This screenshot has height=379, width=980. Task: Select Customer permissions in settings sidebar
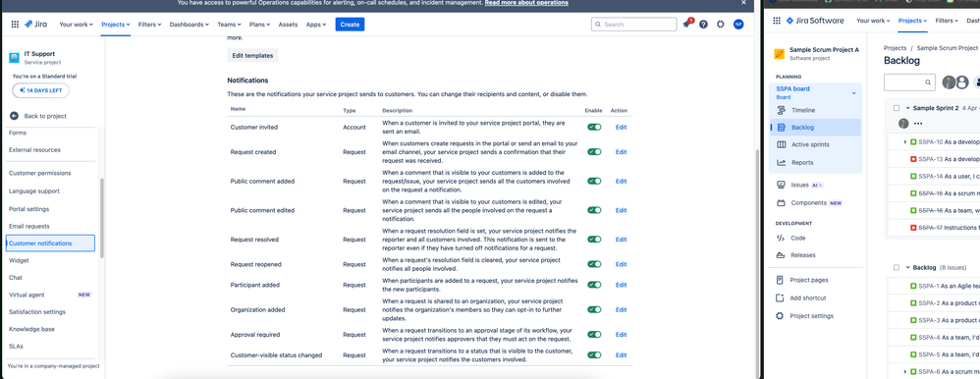(40, 173)
